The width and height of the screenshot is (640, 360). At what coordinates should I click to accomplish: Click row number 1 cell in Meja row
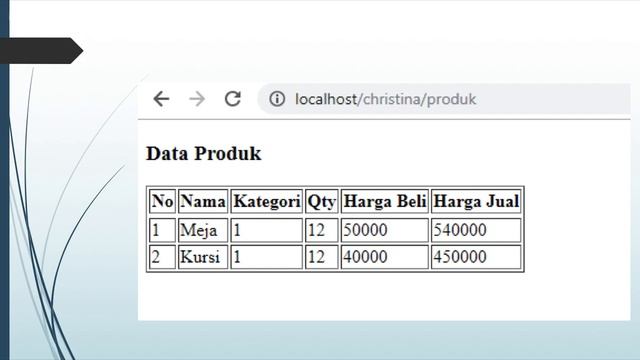(162, 230)
